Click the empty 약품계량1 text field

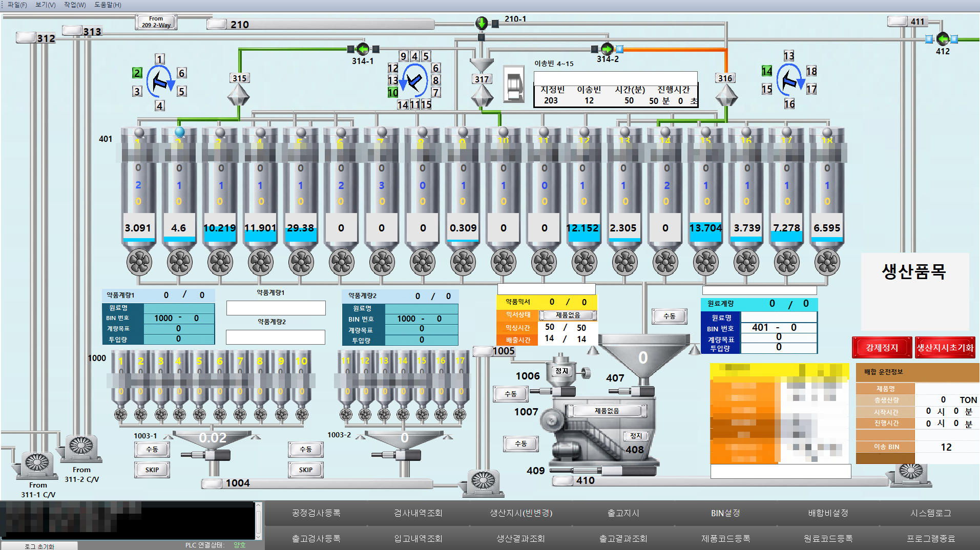[276, 308]
